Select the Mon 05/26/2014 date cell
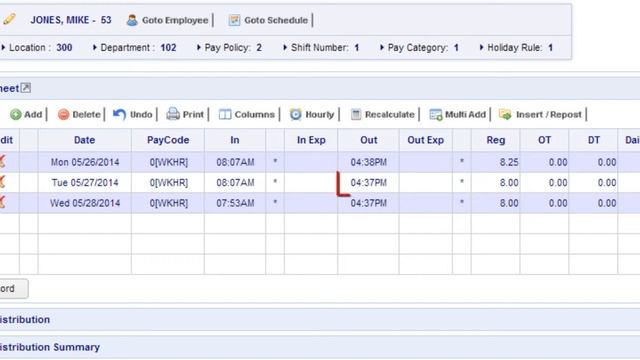This screenshot has height=360, width=640. [x=85, y=162]
